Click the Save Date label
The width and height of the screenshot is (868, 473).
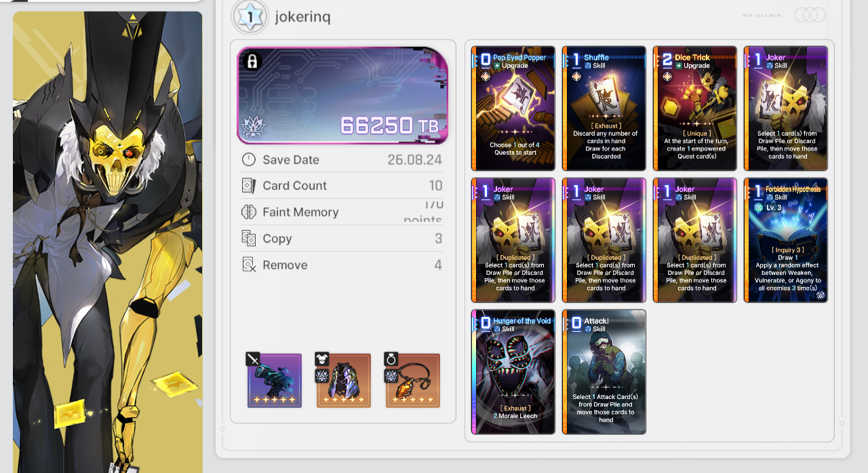point(291,159)
